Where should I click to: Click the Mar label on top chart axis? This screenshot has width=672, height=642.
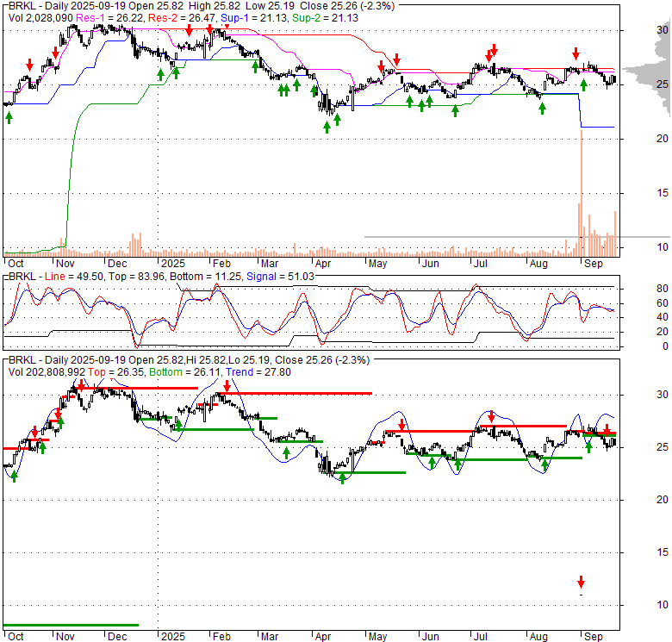click(x=270, y=264)
